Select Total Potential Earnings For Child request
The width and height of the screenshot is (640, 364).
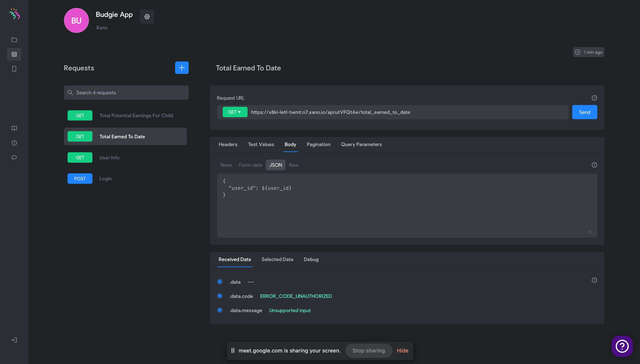pos(125,115)
